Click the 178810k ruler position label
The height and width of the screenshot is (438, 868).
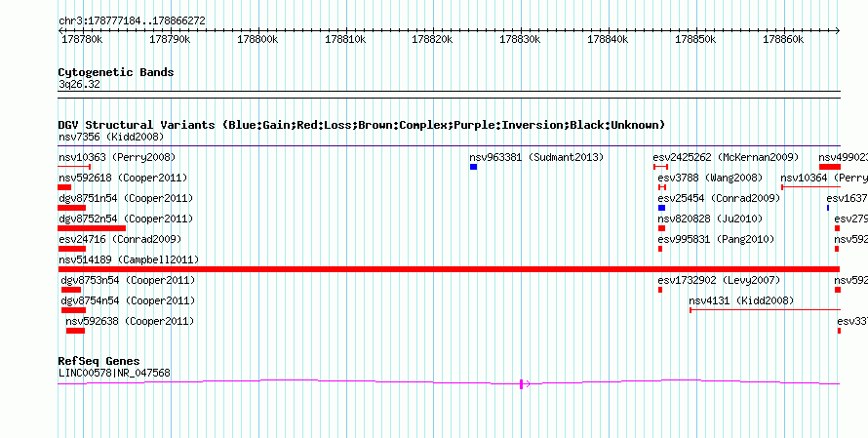click(x=345, y=39)
